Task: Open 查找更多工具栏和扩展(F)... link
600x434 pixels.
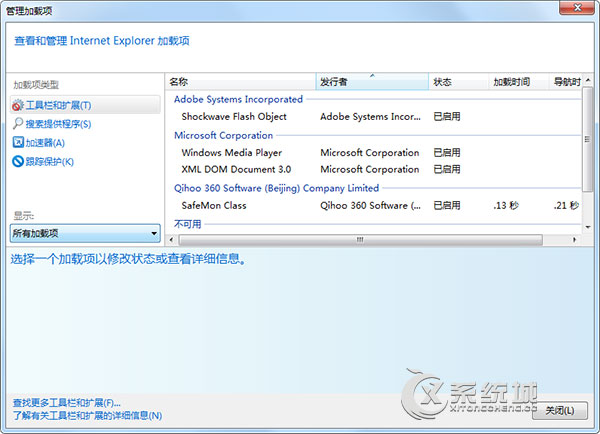Action: click(x=67, y=403)
